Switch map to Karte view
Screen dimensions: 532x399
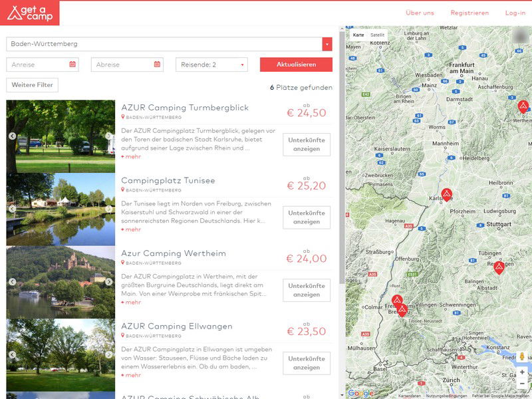coord(358,35)
